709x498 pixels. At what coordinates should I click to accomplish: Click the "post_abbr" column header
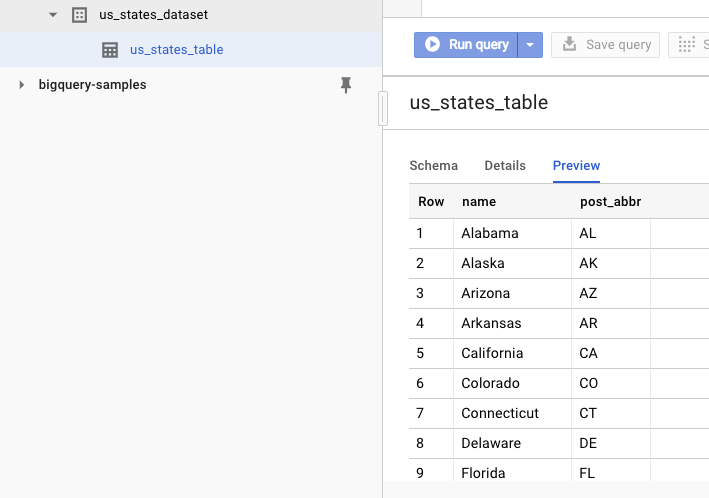[x=610, y=202]
